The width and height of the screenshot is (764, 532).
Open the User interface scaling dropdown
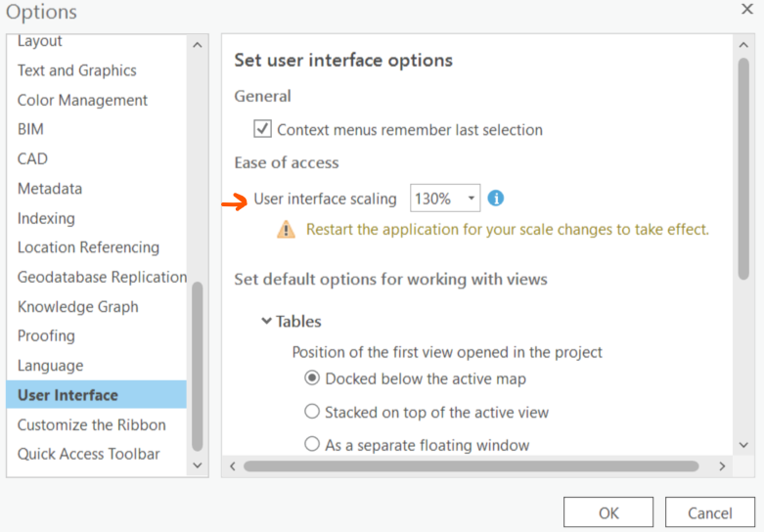445,198
